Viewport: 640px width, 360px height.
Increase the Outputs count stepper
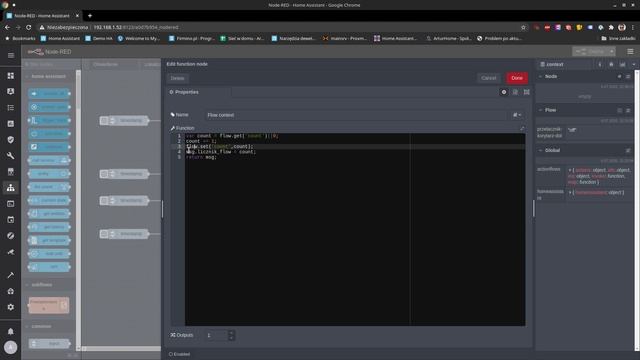231,333
